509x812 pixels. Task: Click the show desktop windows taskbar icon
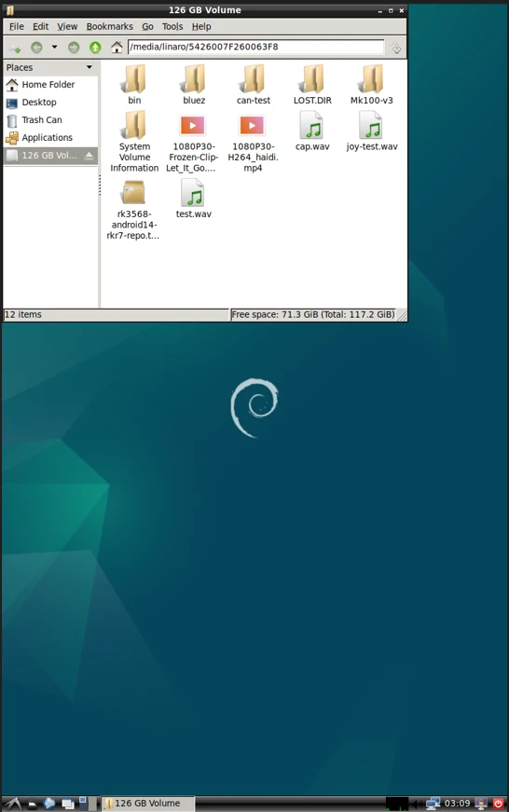(x=68, y=804)
